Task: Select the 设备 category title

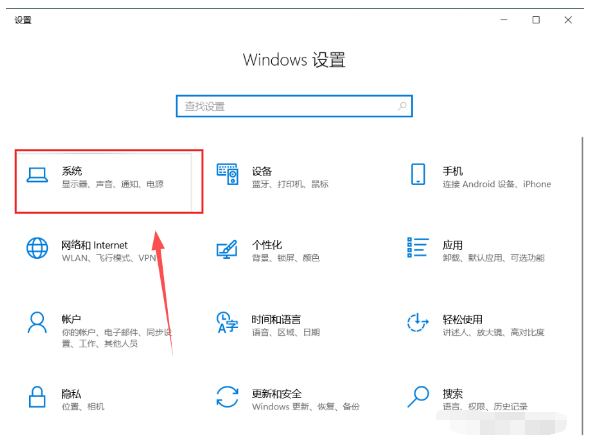Action: pyautogui.click(x=262, y=171)
